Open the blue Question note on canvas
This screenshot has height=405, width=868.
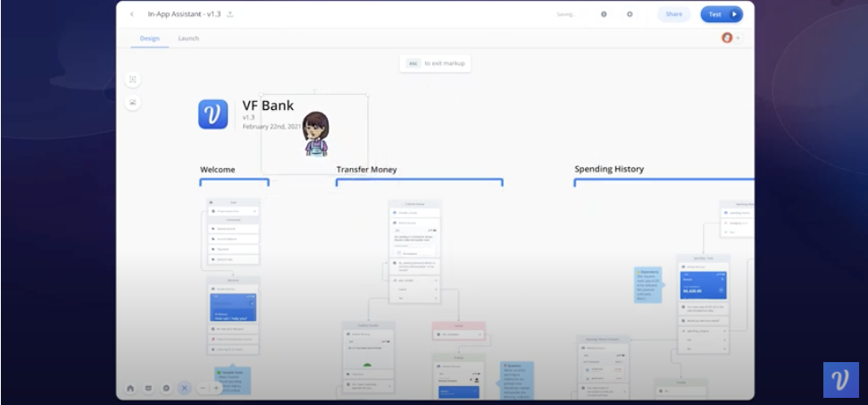point(517,380)
